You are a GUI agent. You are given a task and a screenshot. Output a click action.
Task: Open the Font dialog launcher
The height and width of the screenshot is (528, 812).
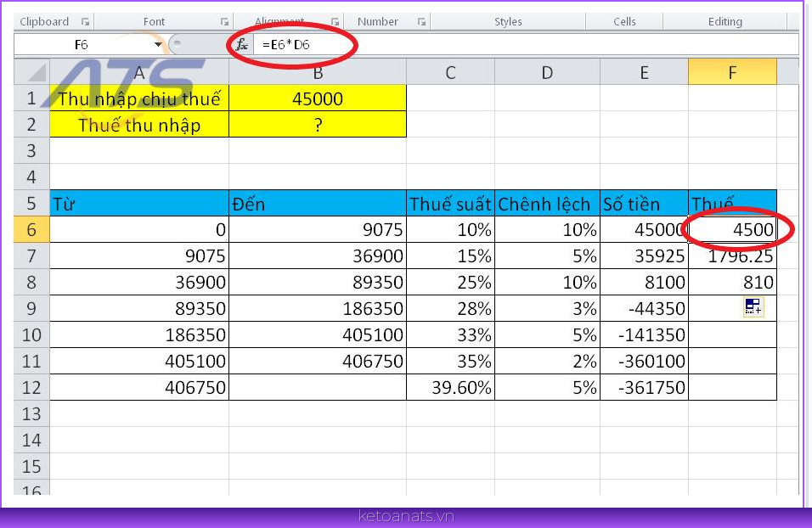click(224, 22)
